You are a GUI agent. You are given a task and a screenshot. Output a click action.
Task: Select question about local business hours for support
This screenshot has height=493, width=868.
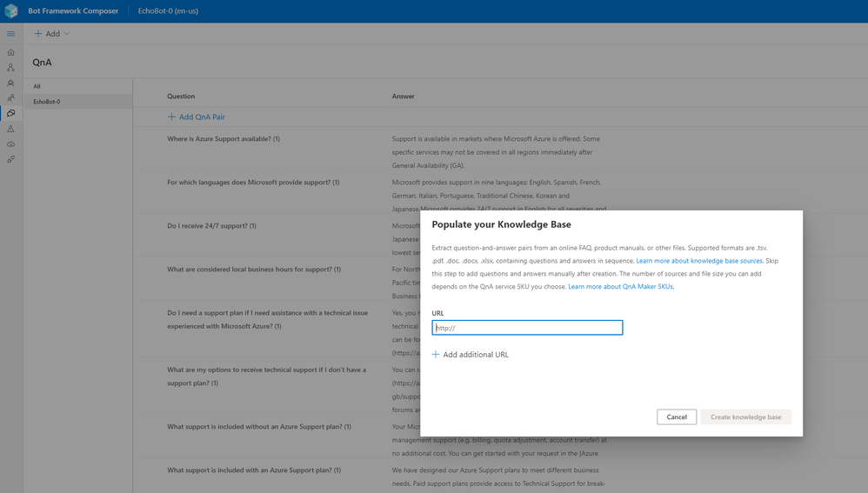pos(254,270)
